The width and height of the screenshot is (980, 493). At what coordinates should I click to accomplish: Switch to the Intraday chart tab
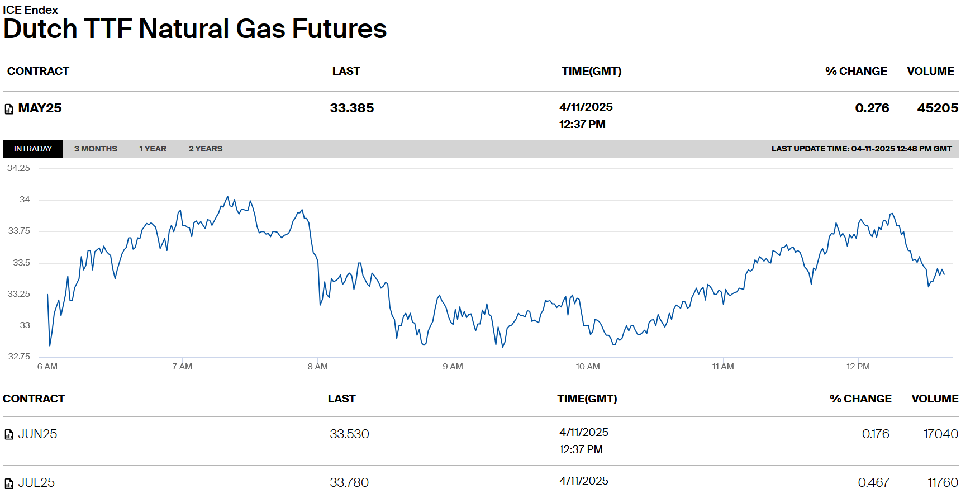(x=33, y=149)
